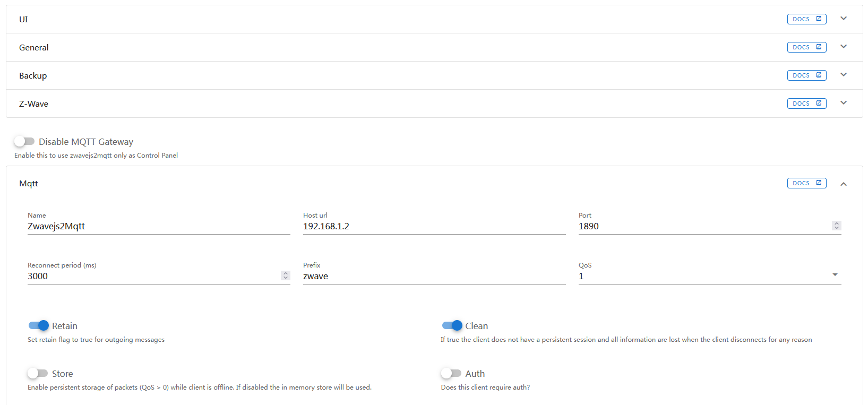868x405 pixels.
Task: Enable the Auth switch
Action: click(451, 373)
